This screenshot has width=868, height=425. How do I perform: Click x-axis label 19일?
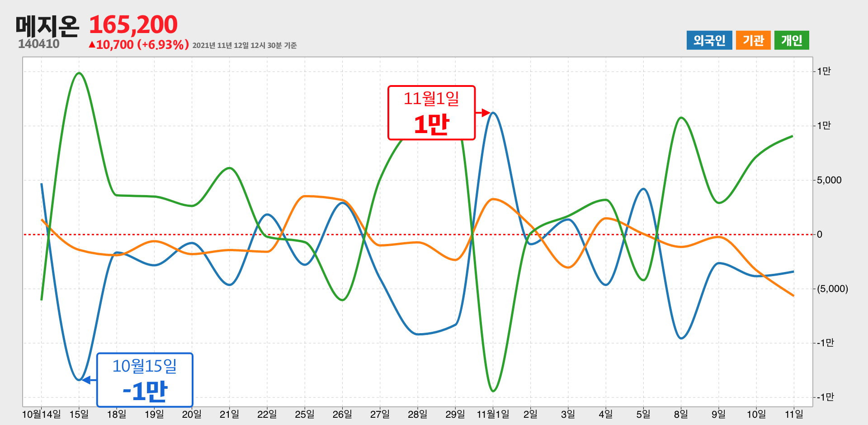(x=154, y=414)
